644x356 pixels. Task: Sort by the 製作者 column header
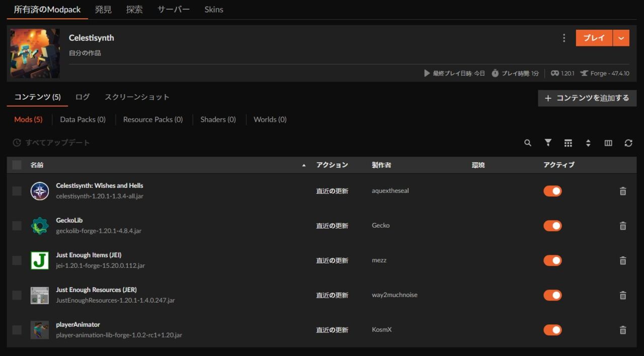click(381, 165)
